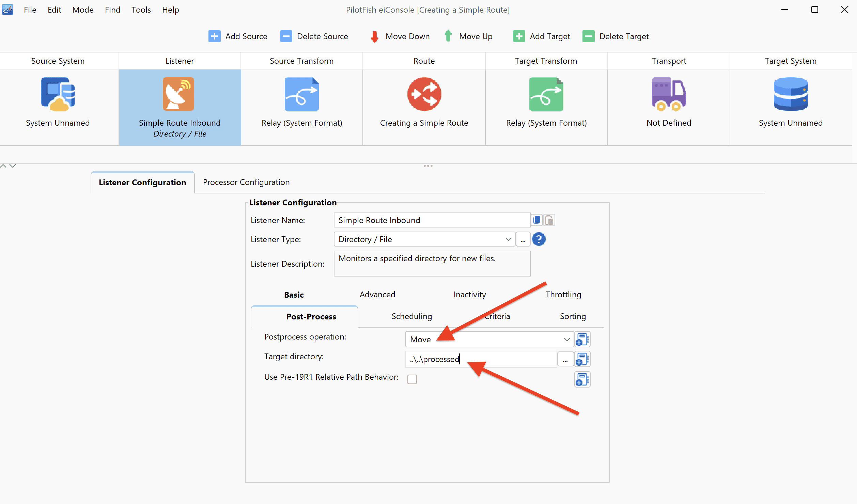Select the purple Transport truck icon
This screenshot has width=857, height=504.
pyautogui.click(x=669, y=94)
